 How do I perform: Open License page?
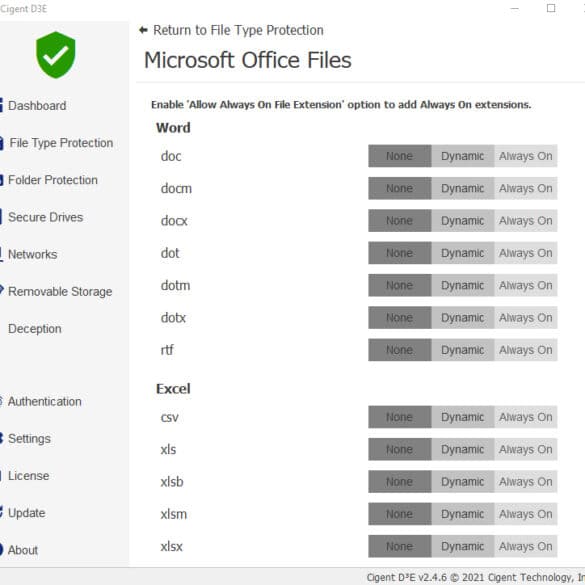point(28,476)
